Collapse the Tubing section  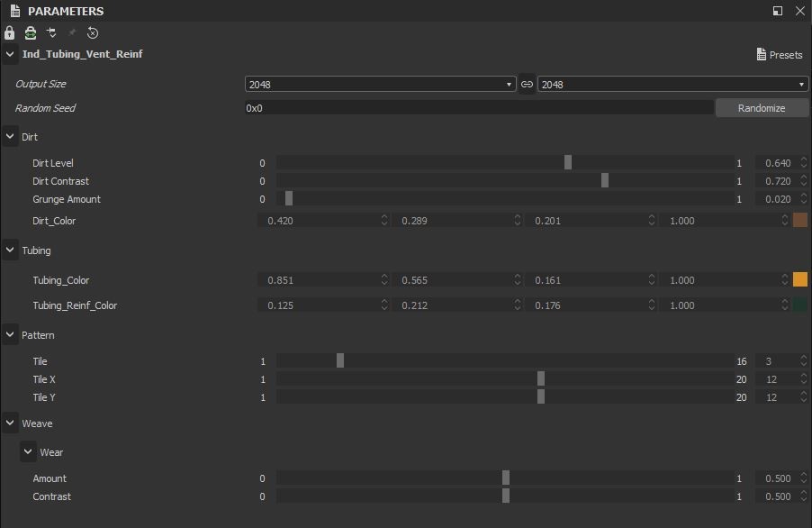[10, 250]
